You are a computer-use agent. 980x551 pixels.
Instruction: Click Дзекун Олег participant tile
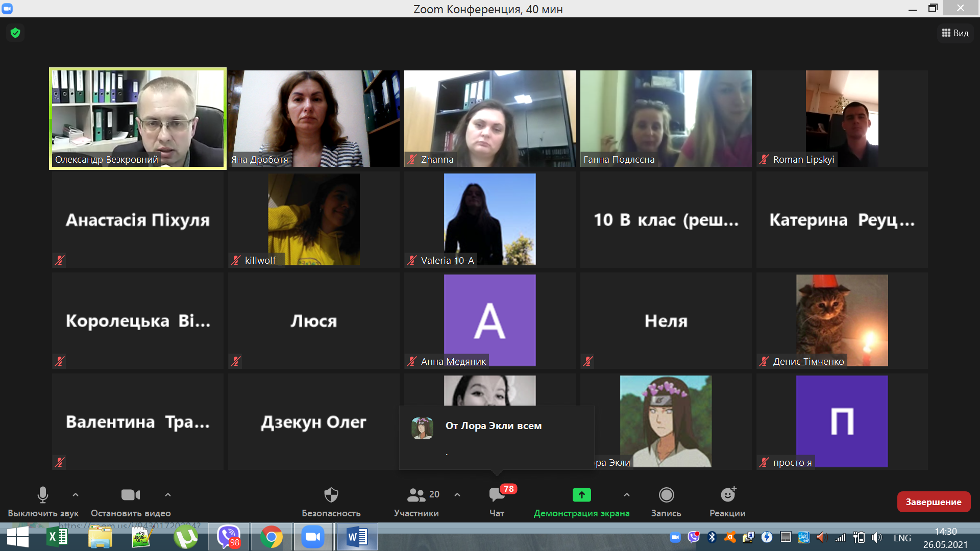(x=314, y=421)
